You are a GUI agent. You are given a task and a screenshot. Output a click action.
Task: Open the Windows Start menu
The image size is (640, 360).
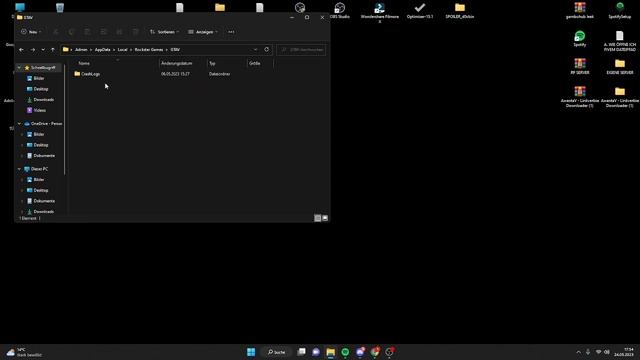point(251,352)
